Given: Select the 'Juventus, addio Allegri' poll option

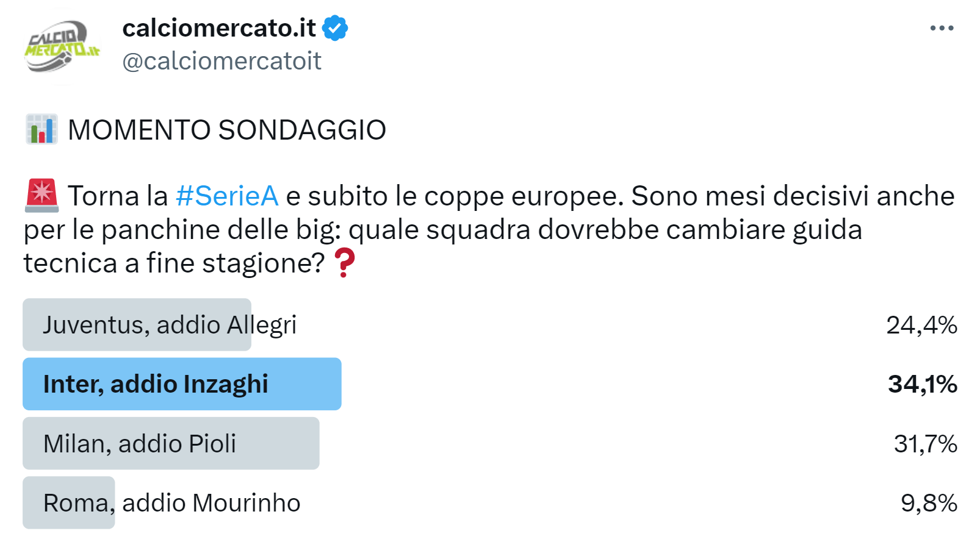Looking at the screenshot, I should (x=170, y=325).
